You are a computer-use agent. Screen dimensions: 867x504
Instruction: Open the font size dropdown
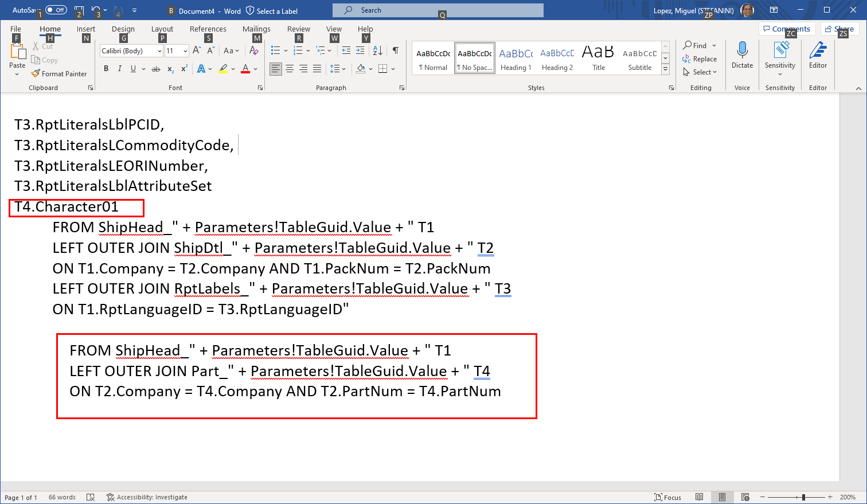(x=185, y=50)
